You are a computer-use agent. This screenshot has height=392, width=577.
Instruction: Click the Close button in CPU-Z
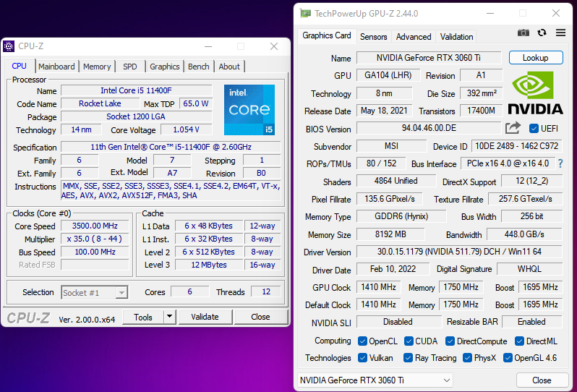click(260, 317)
